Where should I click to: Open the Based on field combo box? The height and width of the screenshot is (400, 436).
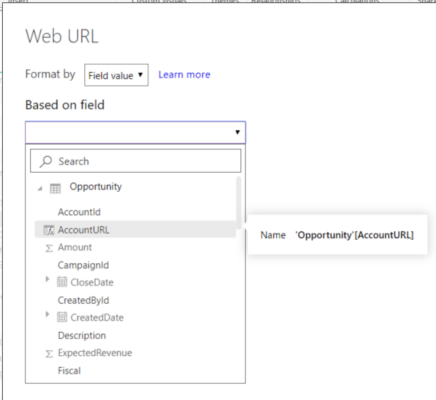(135, 132)
